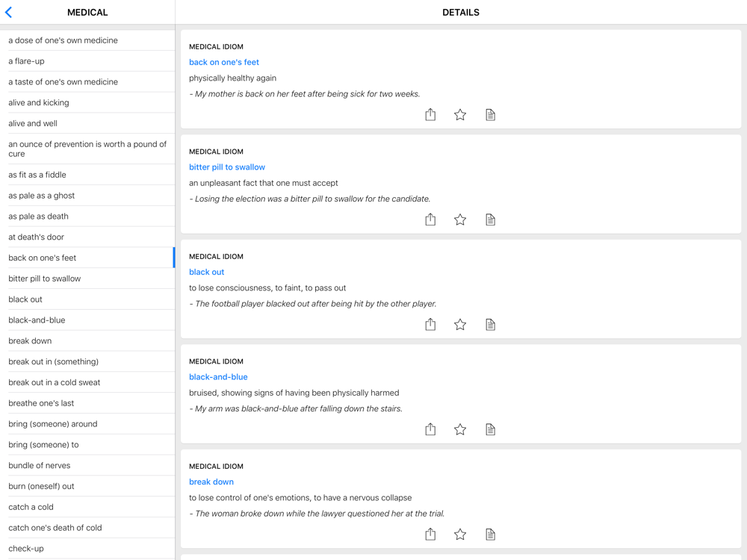Select 'a flare-up' in the Medical list
The image size is (747, 560).
pyautogui.click(x=87, y=61)
